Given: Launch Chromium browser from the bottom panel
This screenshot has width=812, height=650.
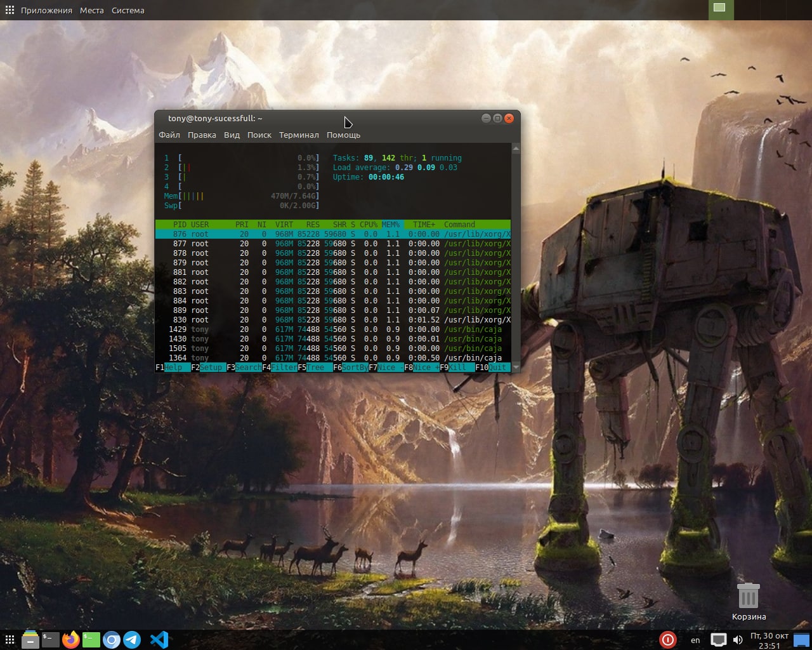Looking at the screenshot, I should (111, 640).
